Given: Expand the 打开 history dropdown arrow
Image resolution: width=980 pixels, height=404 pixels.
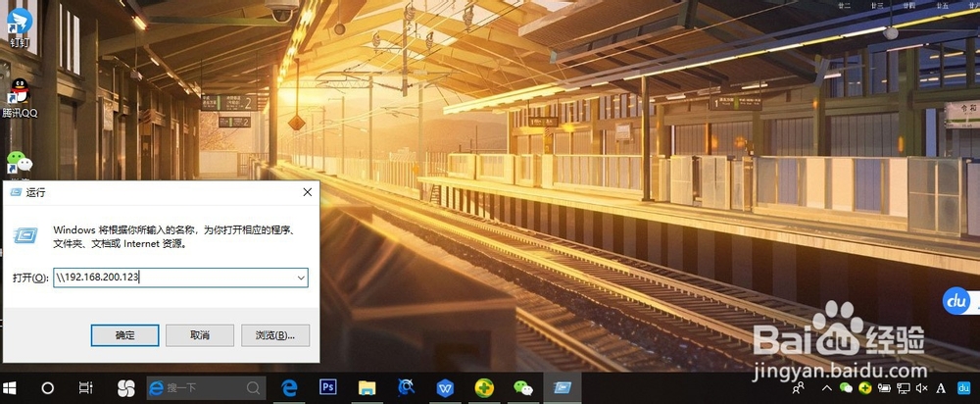Looking at the screenshot, I should pyautogui.click(x=301, y=278).
